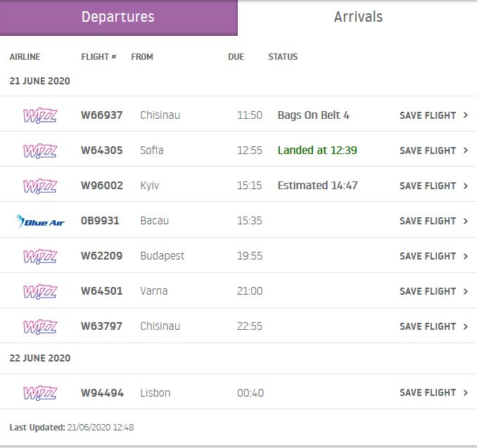The height and width of the screenshot is (448, 477).
Task: Expand the chevron arrow on the Kyiv row
Action: (466, 186)
